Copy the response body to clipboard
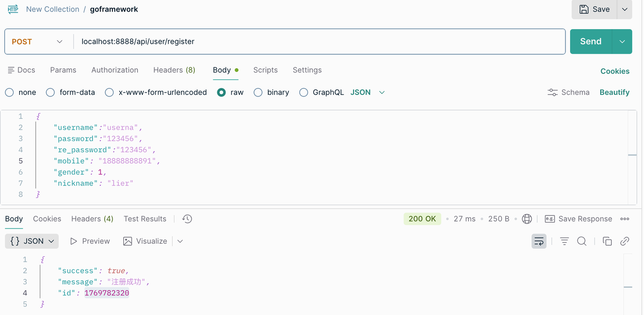 pos(607,241)
